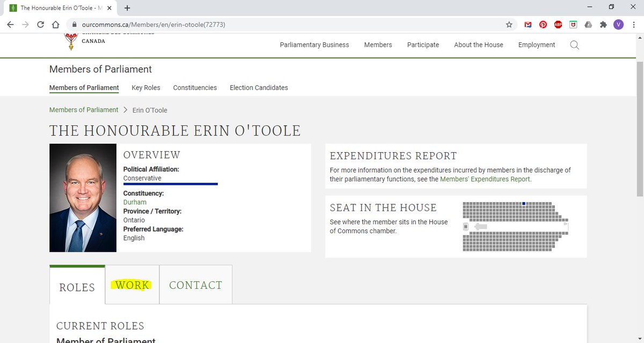Click the 'CURRENT ROLES' heading
Viewport: 644px width, 343px height.
coord(100,325)
